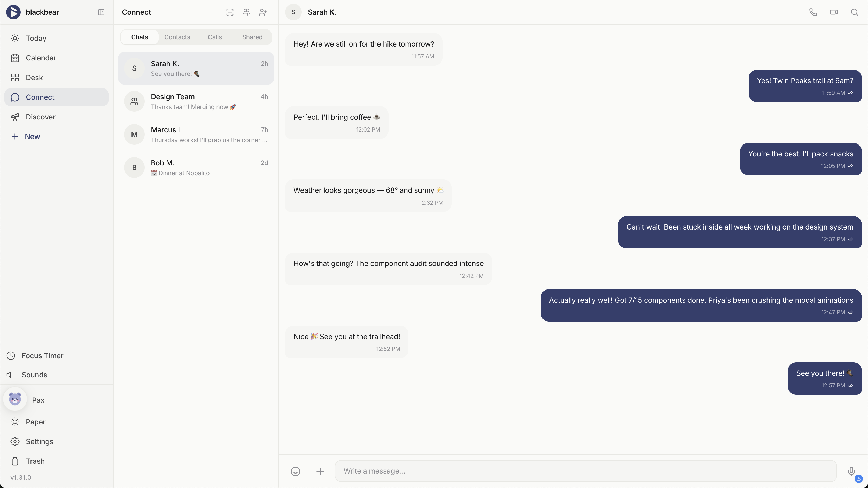Open the Calls tab
The image size is (868, 488).
click(x=215, y=37)
